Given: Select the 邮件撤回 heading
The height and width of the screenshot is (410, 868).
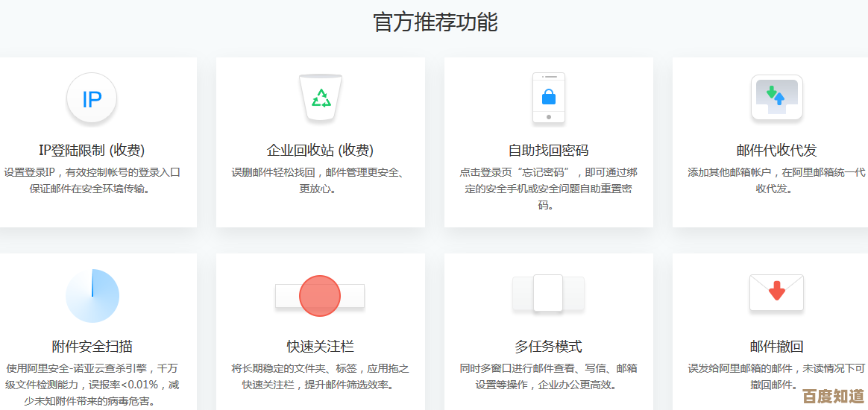Looking at the screenshot, I should point(776,347).
